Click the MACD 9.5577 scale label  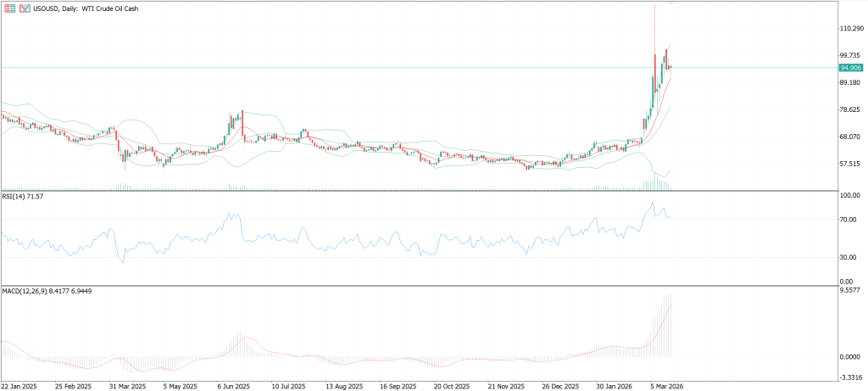(x=851, y=290)
